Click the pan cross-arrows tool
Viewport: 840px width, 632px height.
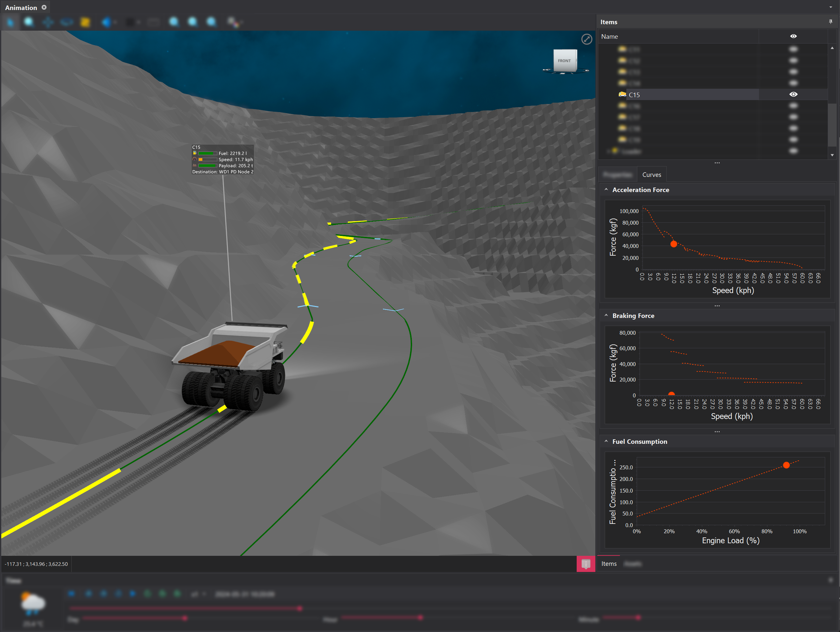[x=48, y=22]
